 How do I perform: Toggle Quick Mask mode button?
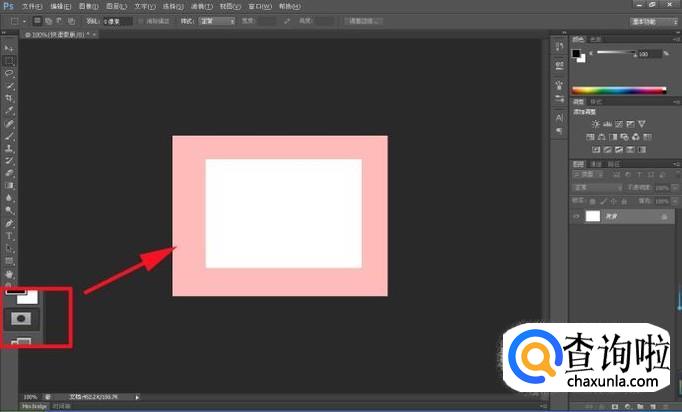pos(21,319)
